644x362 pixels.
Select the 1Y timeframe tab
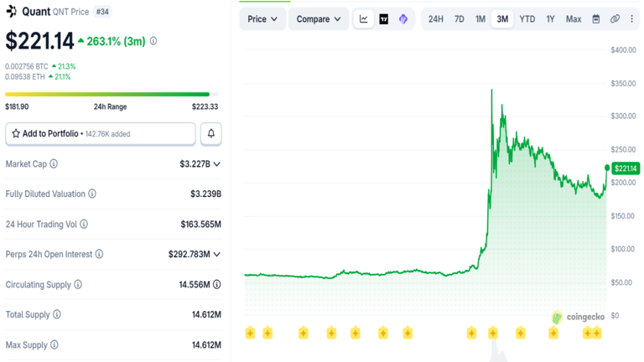(x=550, y=19)
